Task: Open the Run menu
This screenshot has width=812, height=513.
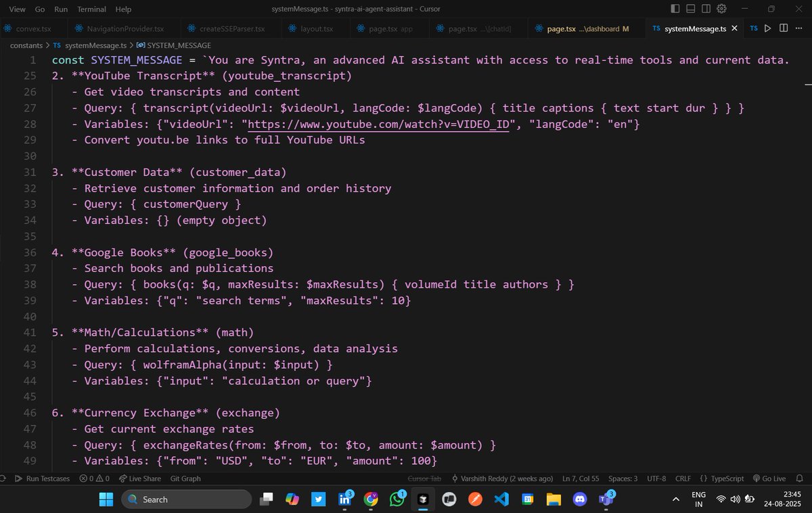Action: [x=61, y=9]
